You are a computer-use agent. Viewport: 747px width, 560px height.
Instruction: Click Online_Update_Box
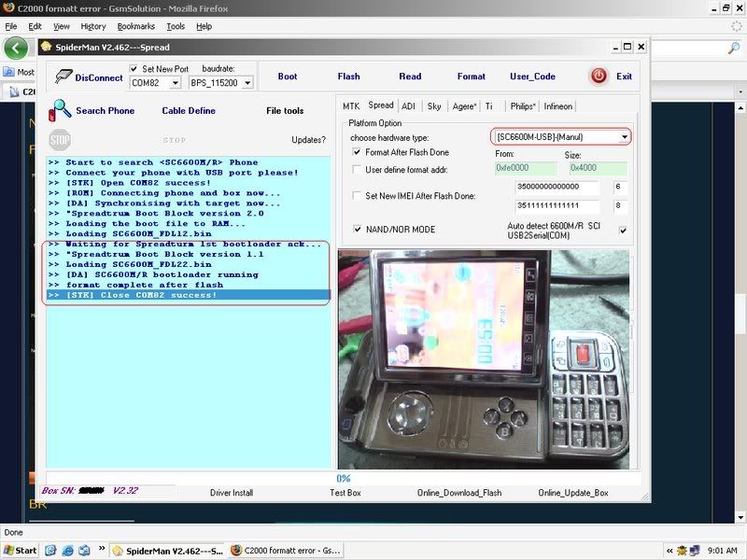573,493
